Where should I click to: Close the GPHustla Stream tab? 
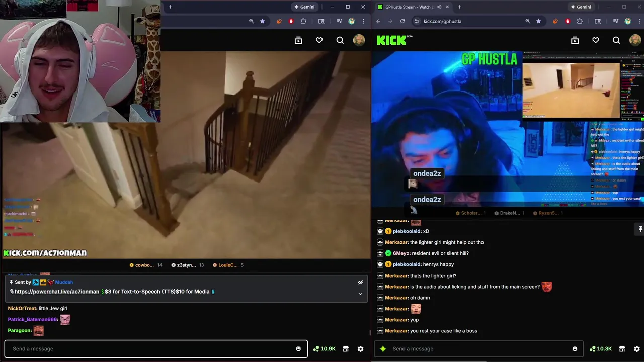point(447,7)
